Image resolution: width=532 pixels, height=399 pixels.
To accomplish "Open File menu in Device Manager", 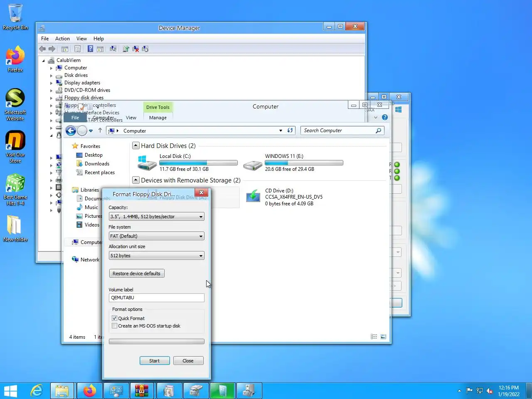I will click(45, 39).
